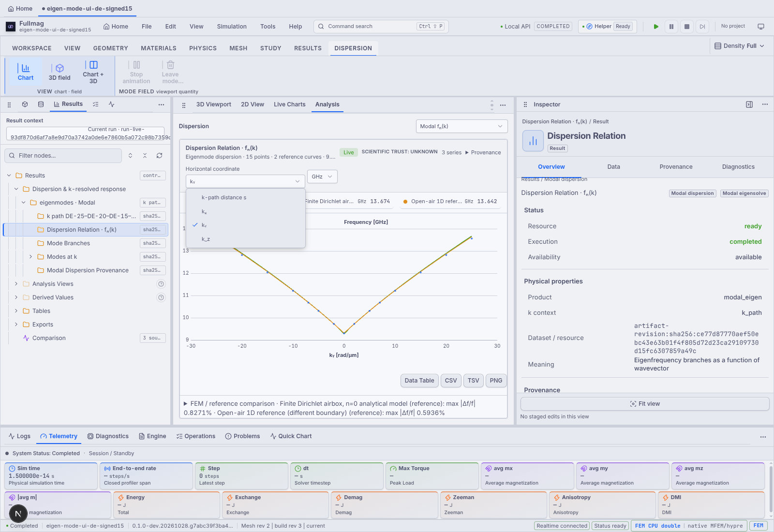Screen dimensions: 774x532
Task: Choose kₓ as horizontal coordinate
Action: 246,211
